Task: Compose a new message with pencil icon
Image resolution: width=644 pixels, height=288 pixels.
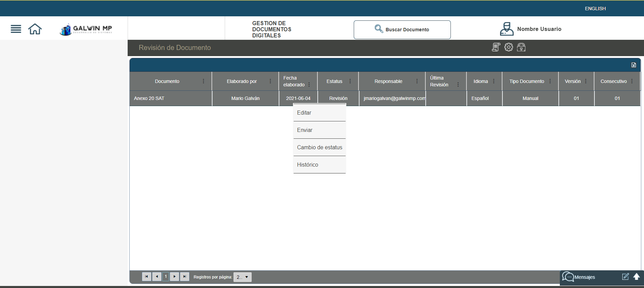Action: click(x=625, y=276)
